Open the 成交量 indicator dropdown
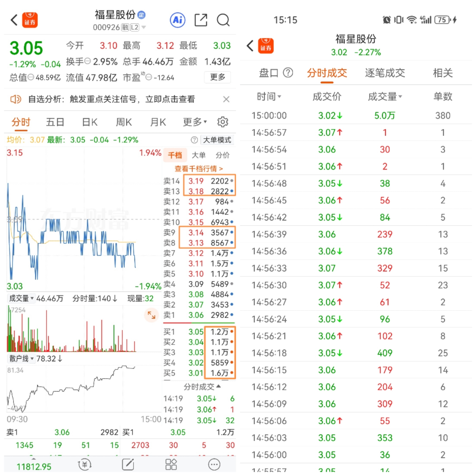Image resolution: width=476 pixels, height=476 pixels. click(x=21, y=298)
